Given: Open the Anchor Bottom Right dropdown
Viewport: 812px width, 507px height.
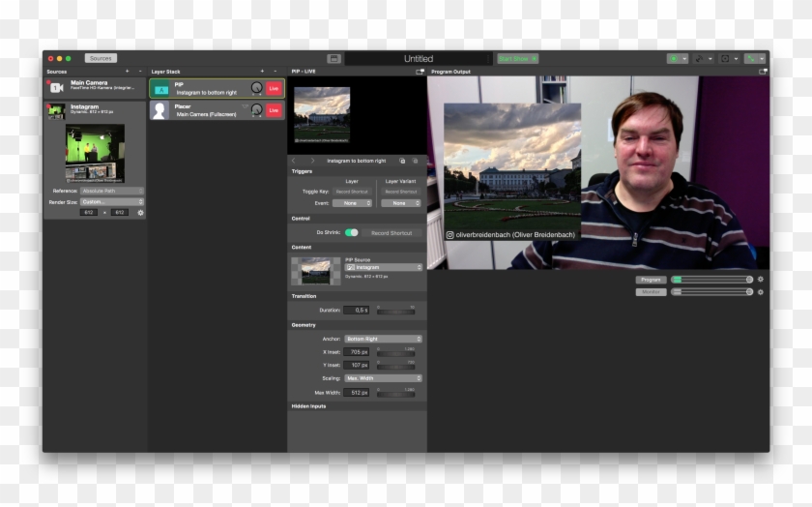Looking at the screenshot, I should pyautogui.click(x=383, y=339).
